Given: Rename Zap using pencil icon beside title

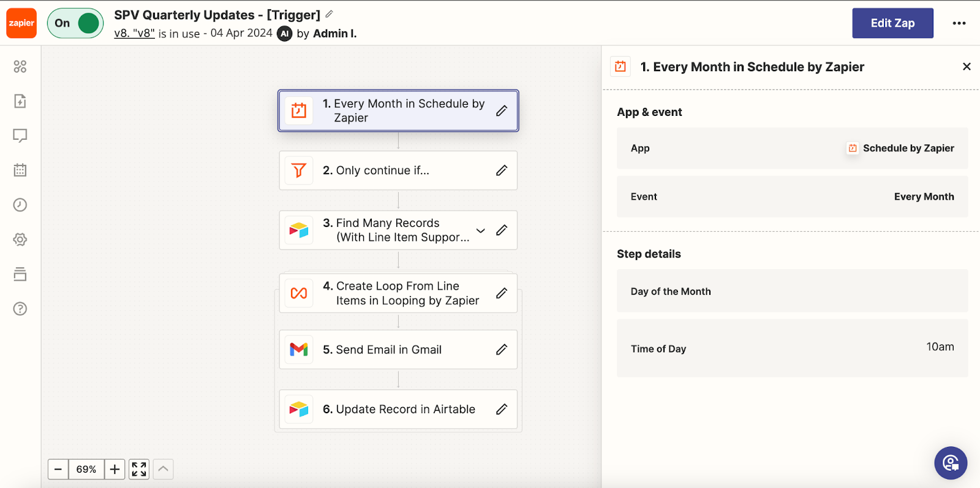Looking at the screenshot, I should point(330,14).
